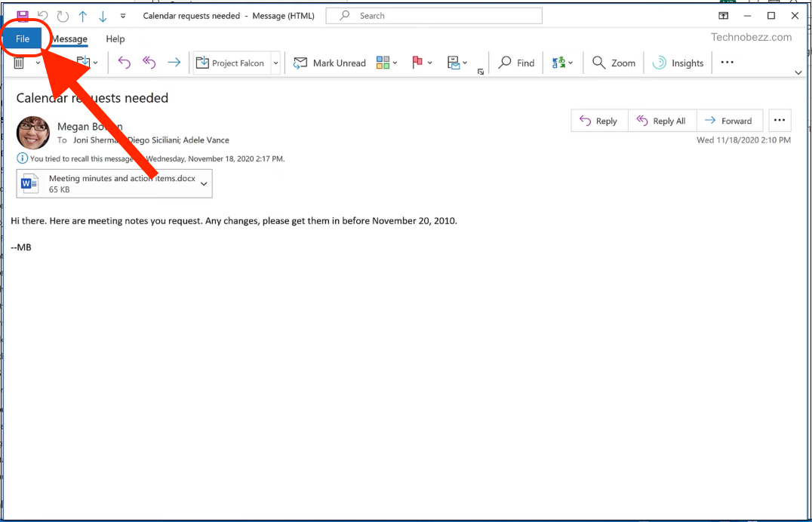Apply the Project Falcon quick step
Image resolution: width=812 pixels, height=522 pixels.
(232, 63)
